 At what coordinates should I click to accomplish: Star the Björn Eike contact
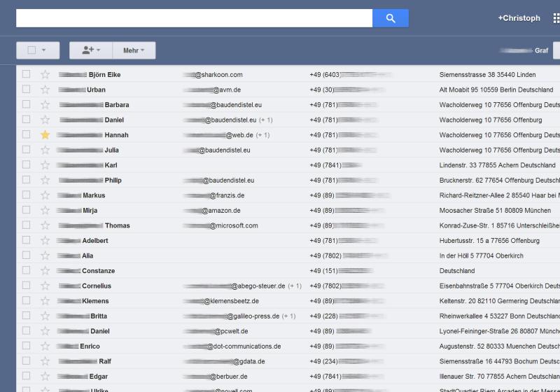click(45, 75)
